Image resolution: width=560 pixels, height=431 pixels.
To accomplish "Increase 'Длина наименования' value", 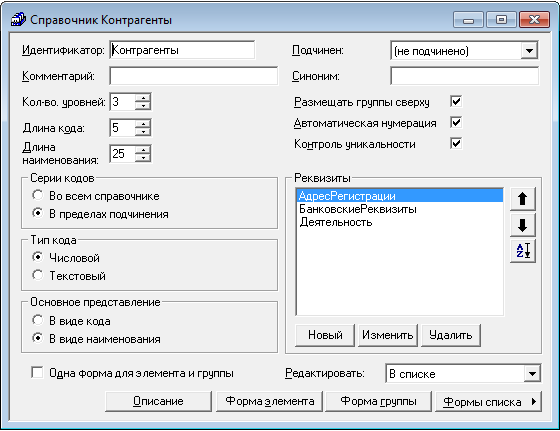I will 143,150.
